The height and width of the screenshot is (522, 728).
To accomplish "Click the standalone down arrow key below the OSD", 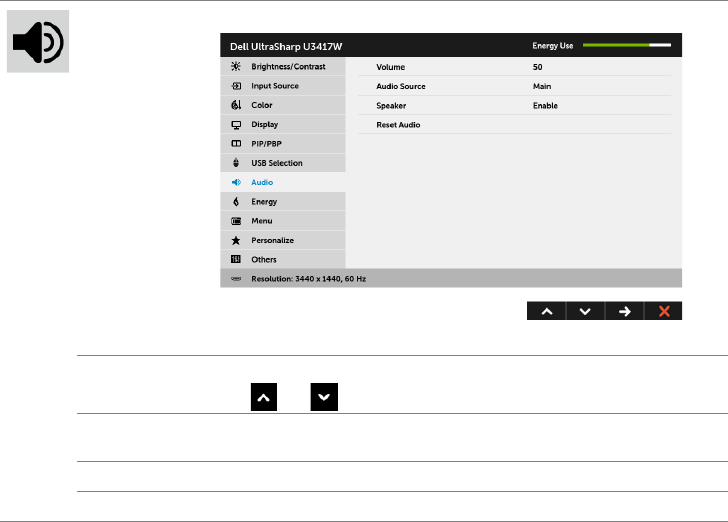I will pos(324,397).
